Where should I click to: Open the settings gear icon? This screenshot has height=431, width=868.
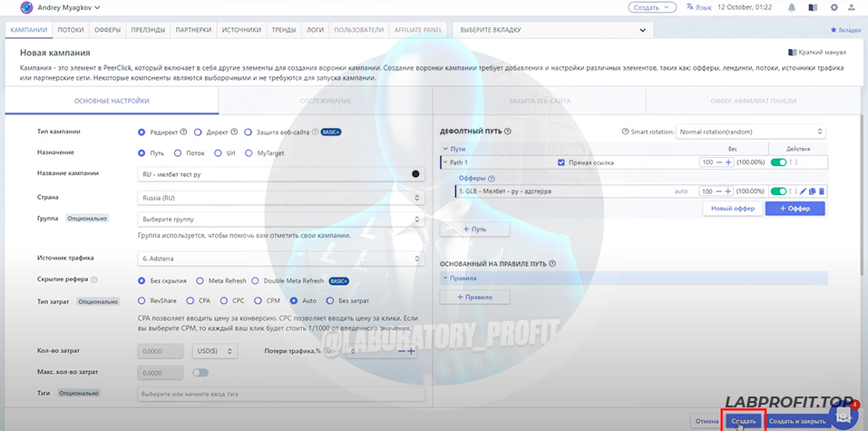(x=834, y=7)
